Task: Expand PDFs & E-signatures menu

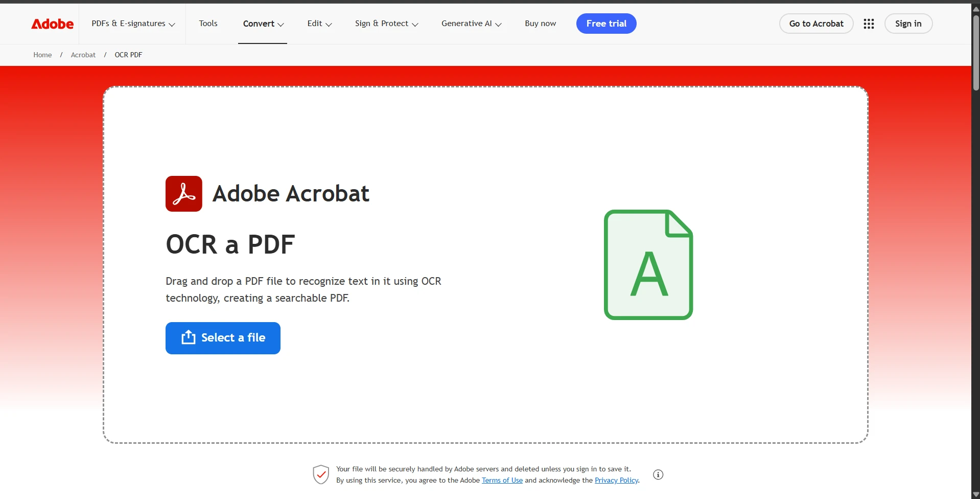Action: 133,24
